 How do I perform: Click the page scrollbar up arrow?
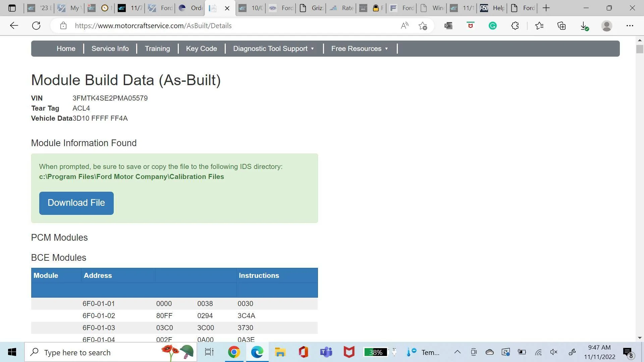click(x=640, y=40)
